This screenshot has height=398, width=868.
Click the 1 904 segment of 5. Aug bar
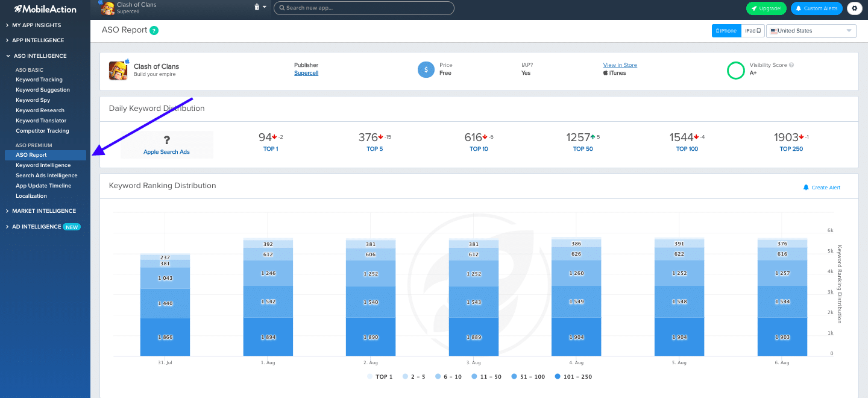(x=679, y=337)
